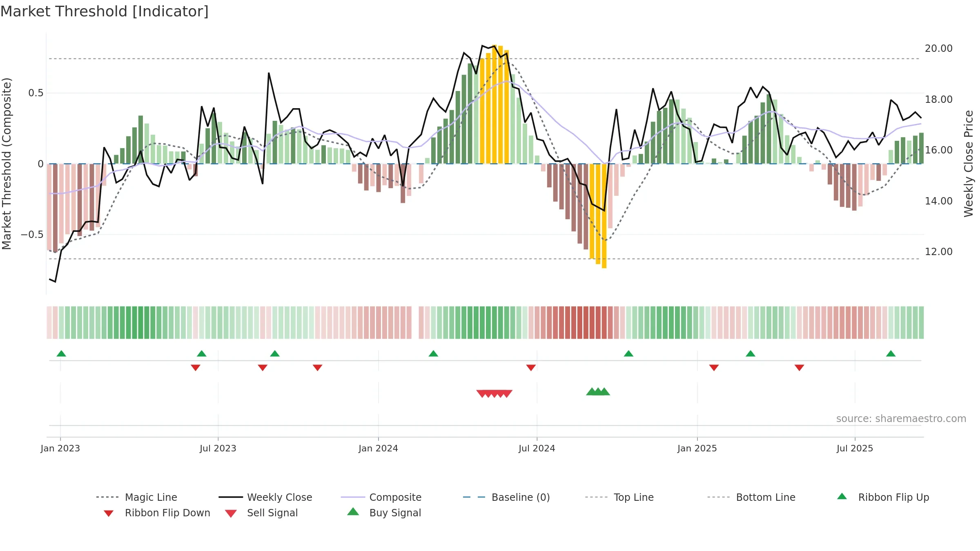Screen dimensions: 980x551
Task: Toggle the Ribbon Flip Up legend entry
Action: [x=883, y=497]
